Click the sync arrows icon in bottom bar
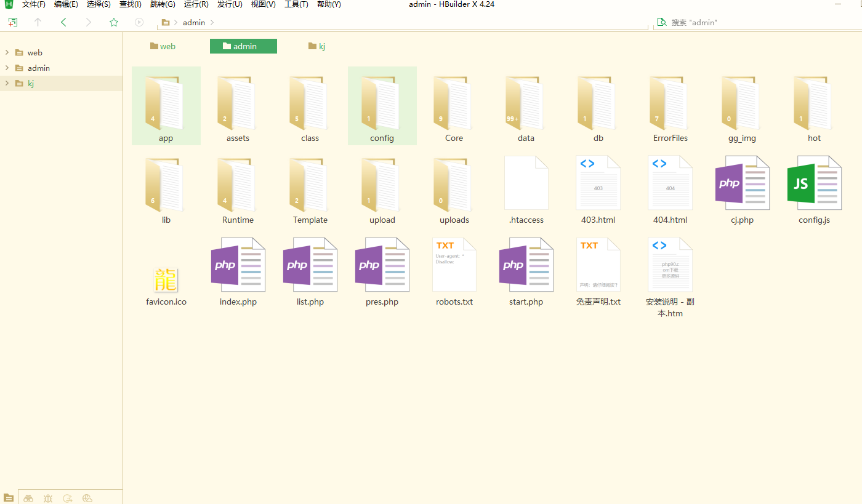 click(x=68, y=498)
